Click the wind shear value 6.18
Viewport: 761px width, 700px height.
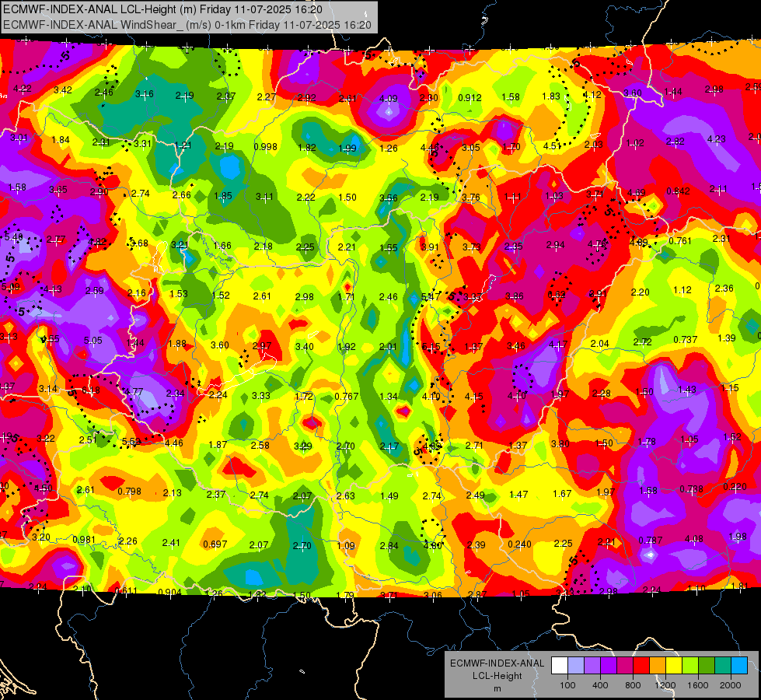(91, 390)
